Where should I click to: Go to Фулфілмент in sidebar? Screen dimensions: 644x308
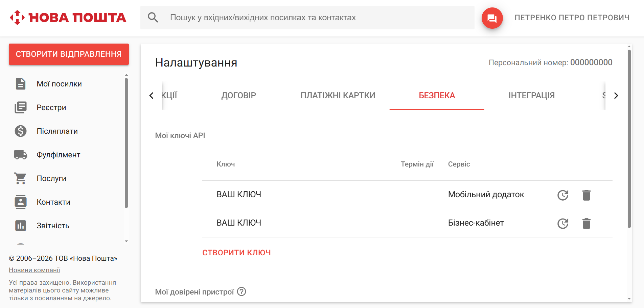(58, 155)
